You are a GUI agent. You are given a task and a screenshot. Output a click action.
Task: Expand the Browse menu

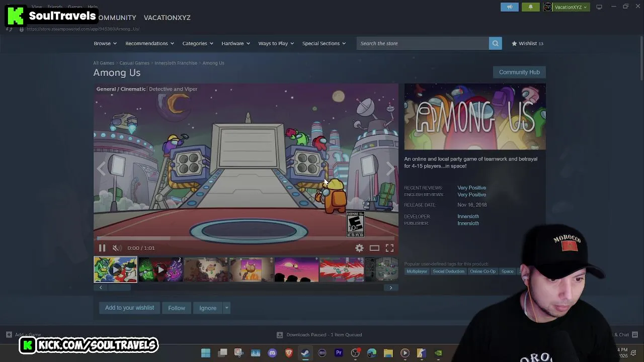[x=105, y=43]
